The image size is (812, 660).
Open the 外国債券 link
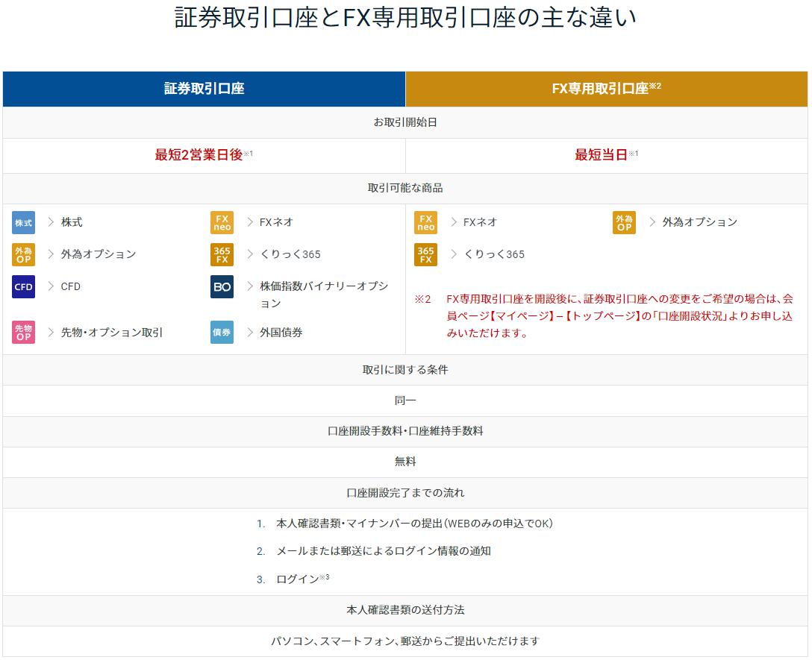click(x=281, y=333)
